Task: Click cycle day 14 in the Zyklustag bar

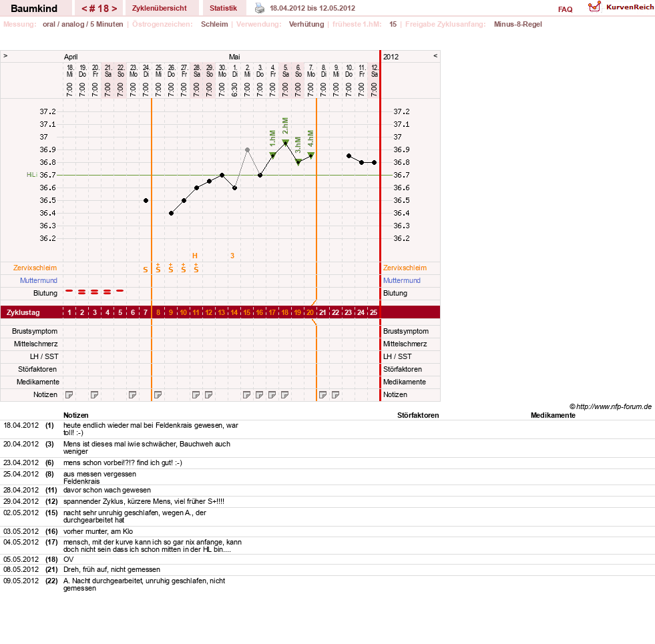Action: [234, 312]
